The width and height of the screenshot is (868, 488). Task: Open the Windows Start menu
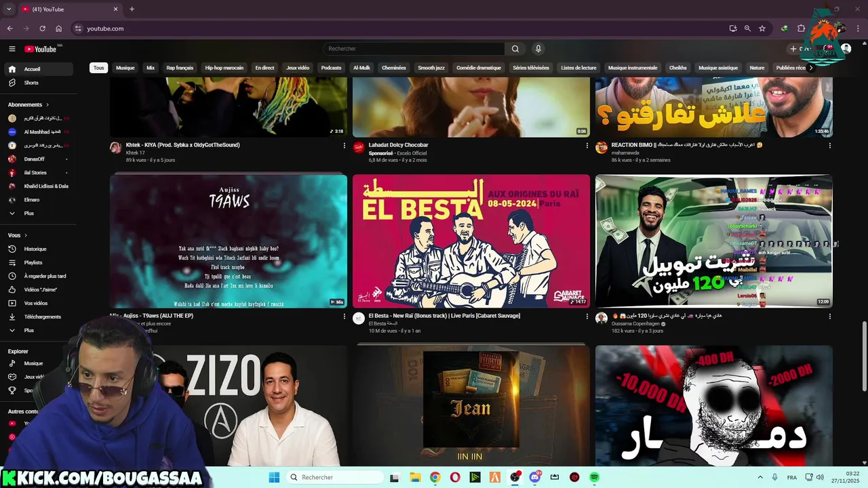click(x=274, y=477)
